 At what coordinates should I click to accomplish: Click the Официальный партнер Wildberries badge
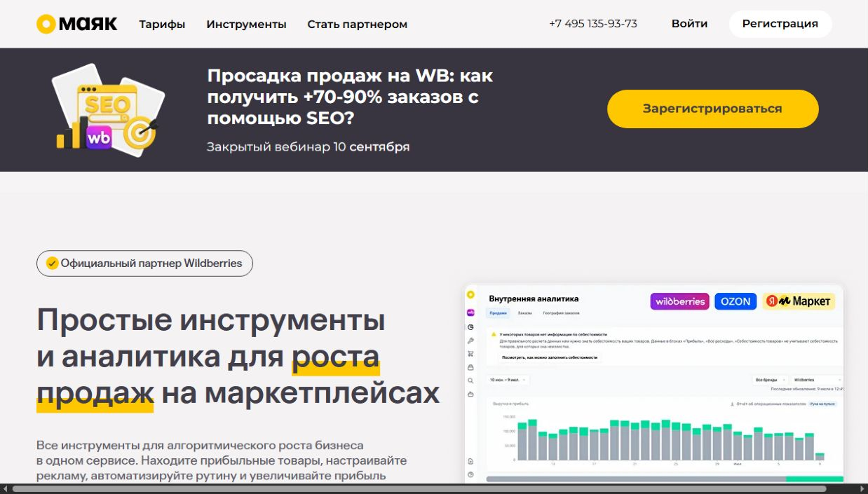coord(144,263)
